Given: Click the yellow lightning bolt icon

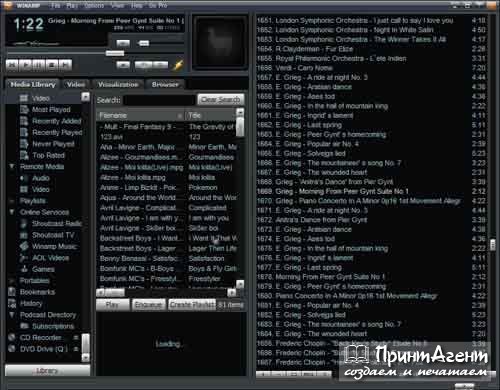Looking at the screenshot, I should (x=178, y=65).
